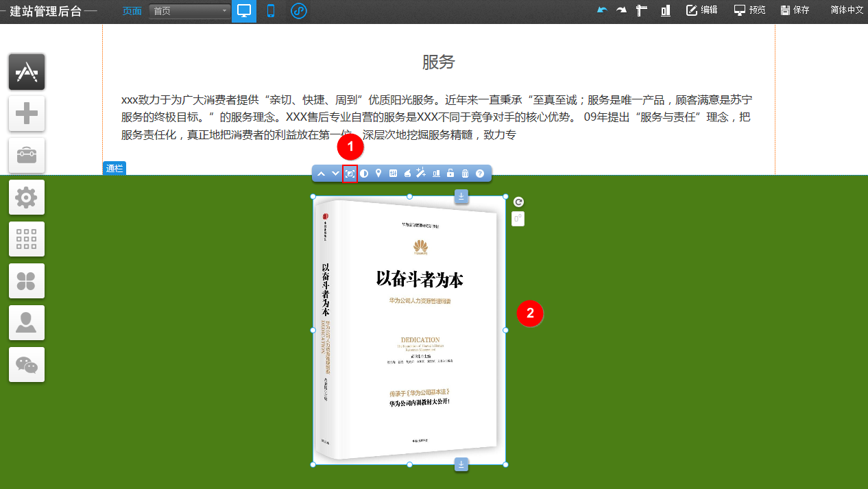Open the gear settings sidebar icon
Image resolution: width=868 pixels, height=489 pixels.
click(27, 198)
